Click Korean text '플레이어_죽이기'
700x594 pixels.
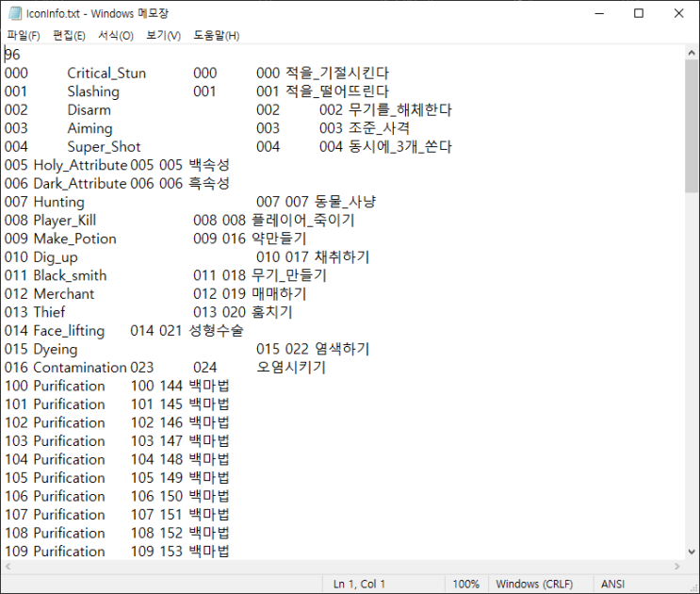303,221
